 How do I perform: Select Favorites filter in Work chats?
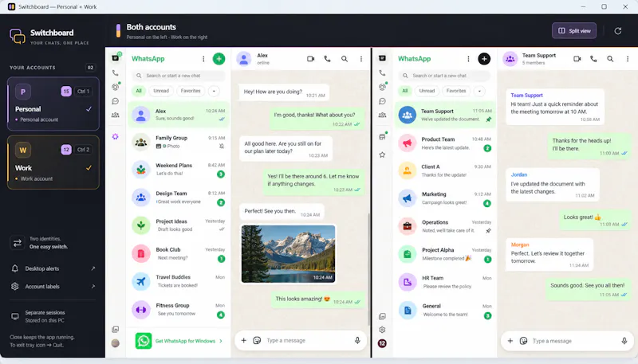456,91
